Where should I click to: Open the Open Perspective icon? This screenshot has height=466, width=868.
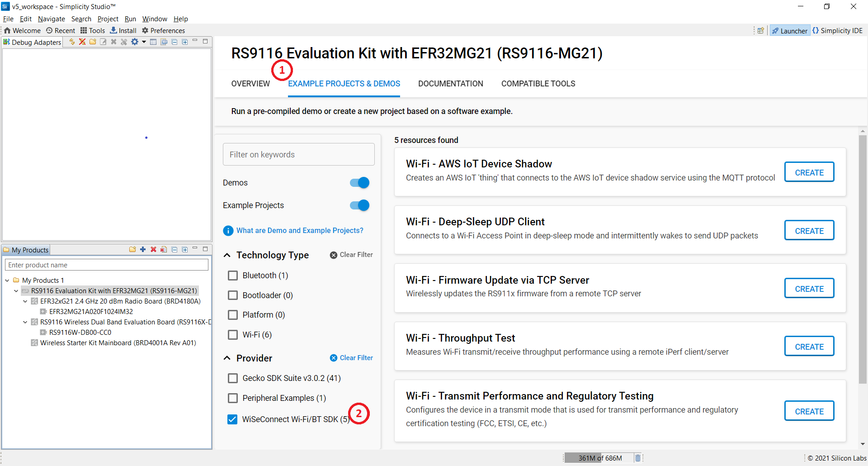point(761,31)
